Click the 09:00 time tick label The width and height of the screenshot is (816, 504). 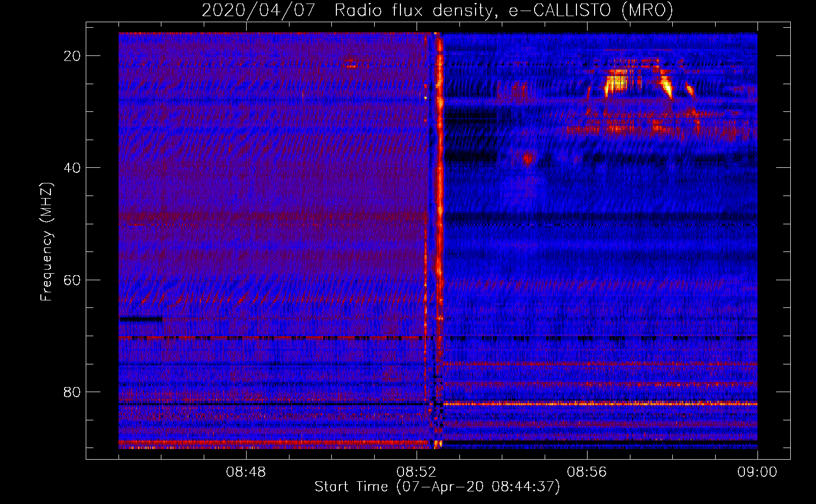coord(757,472)
